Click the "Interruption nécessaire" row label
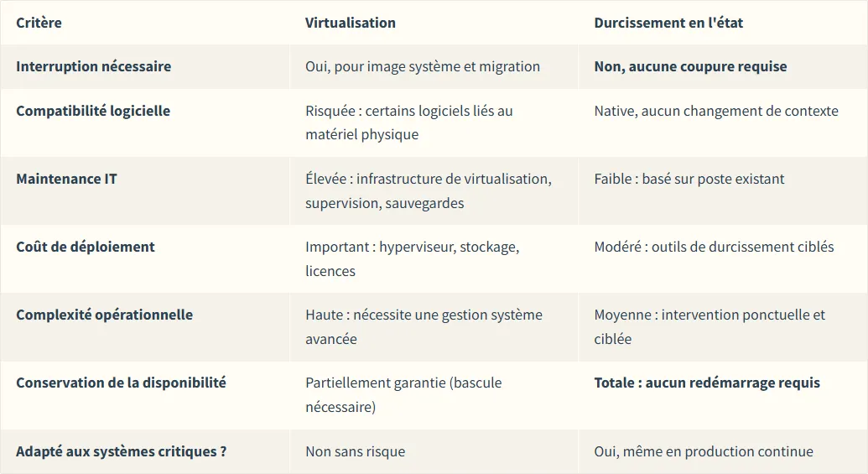The width and height of the screenshot is (868, 474). [93, 66]
